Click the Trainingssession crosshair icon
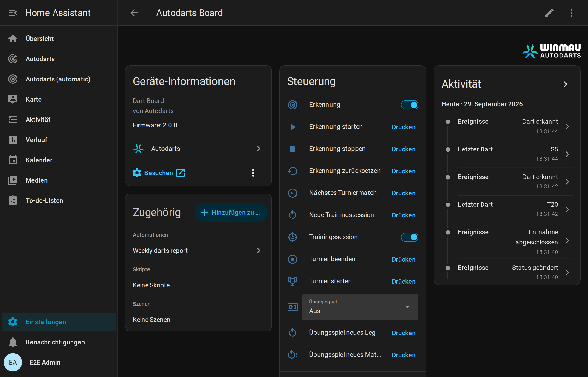Image resolution: width=588 pixels, height=377 pixels. [293, 237]
